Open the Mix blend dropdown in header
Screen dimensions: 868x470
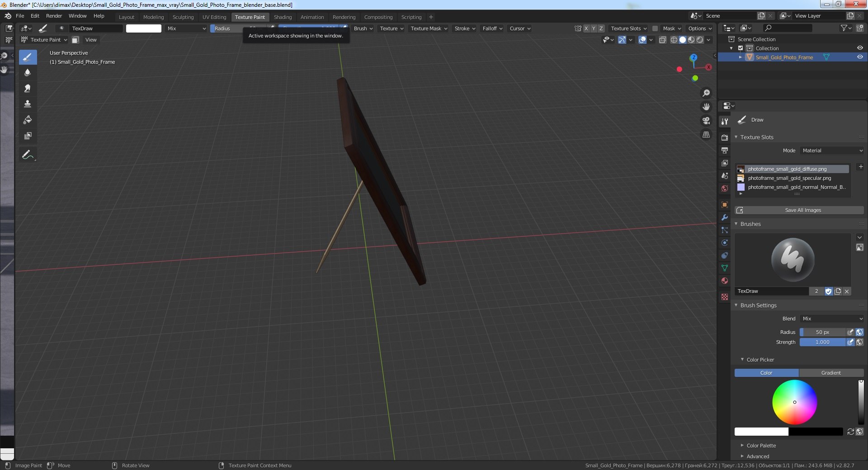pos(186,28)
